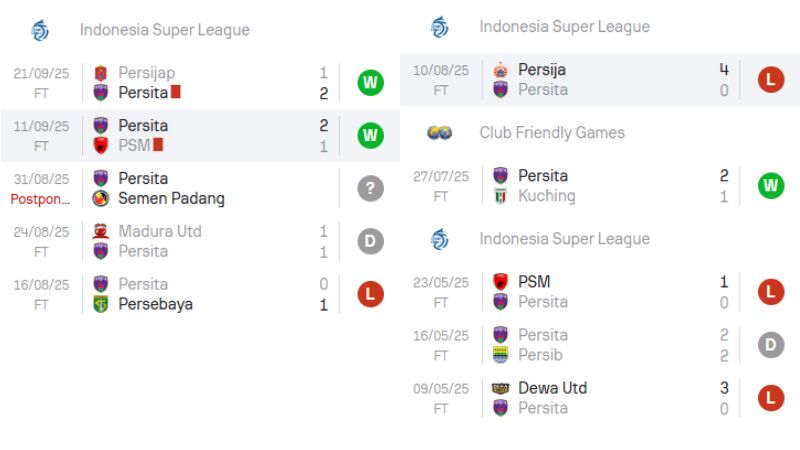Click the grey question mark postponed badge
The image size is (800, 450).
click(371, 188)
